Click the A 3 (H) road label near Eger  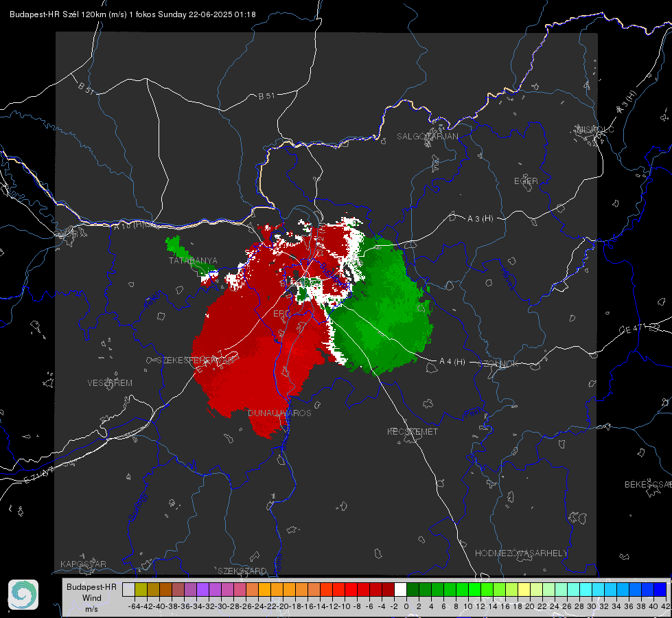[x=480, y=219]
